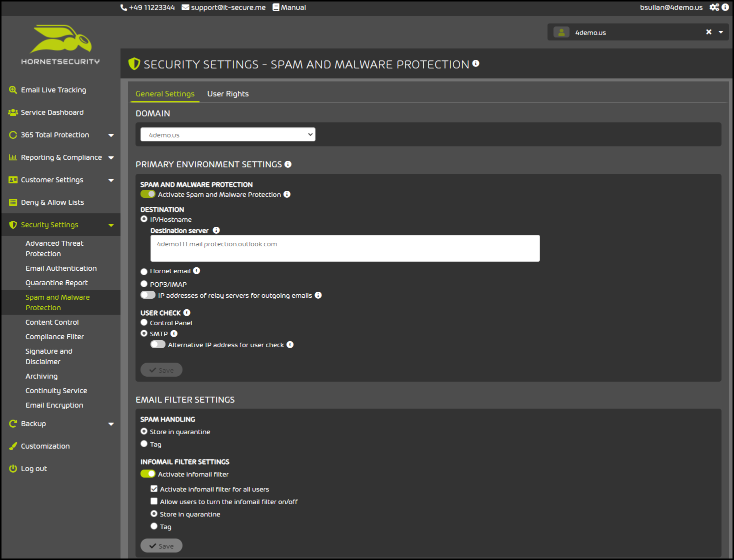The width and height of the screenshot is (734, 560).
Task: Expand 365 Total Protection menu arrow
Action: (111, 135)
